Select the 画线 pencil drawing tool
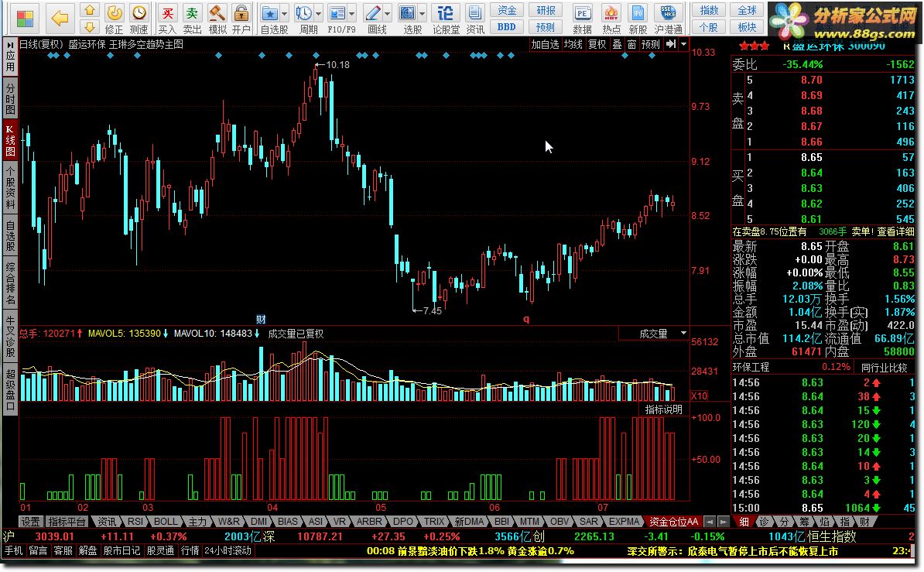This screenshot has height=572, width=924. click(x=373, y=13)
